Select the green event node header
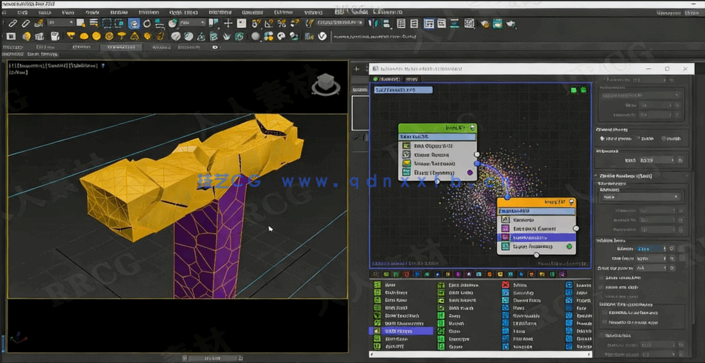The image size is (705, 363). point(437,128)
